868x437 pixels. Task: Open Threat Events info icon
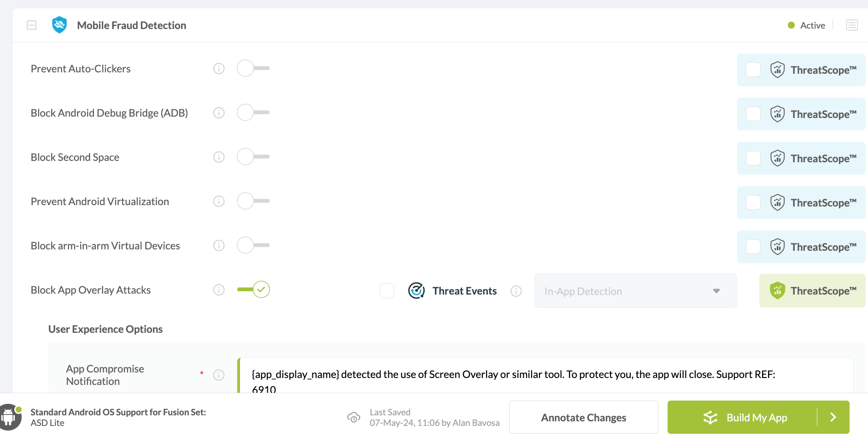(516, 291)
